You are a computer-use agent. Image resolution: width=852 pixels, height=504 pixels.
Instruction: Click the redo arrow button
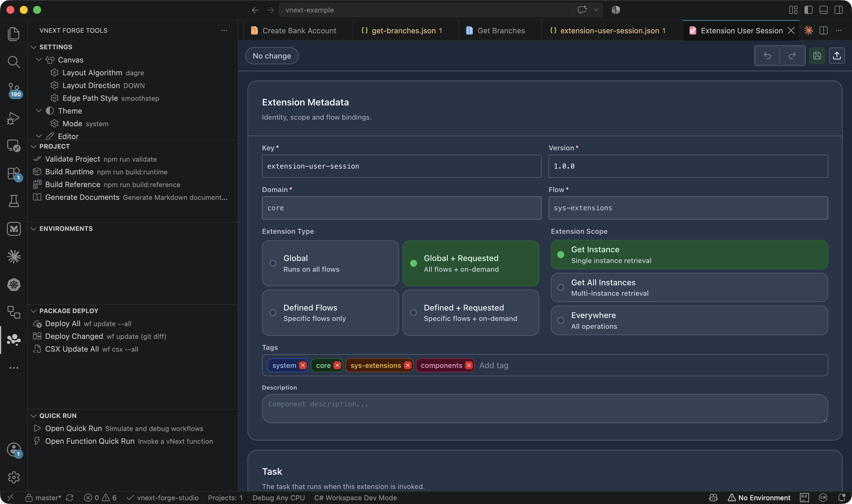point(792,56)
